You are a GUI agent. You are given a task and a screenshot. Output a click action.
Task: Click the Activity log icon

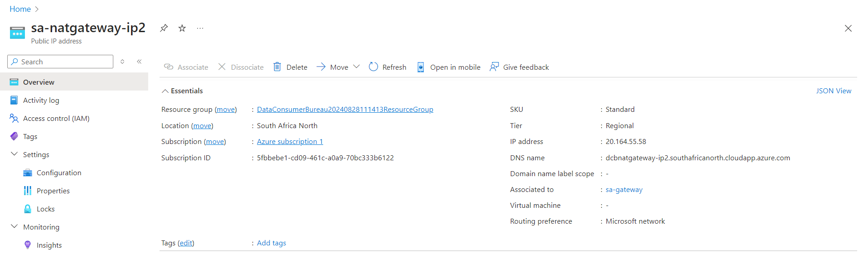point(14,100)
